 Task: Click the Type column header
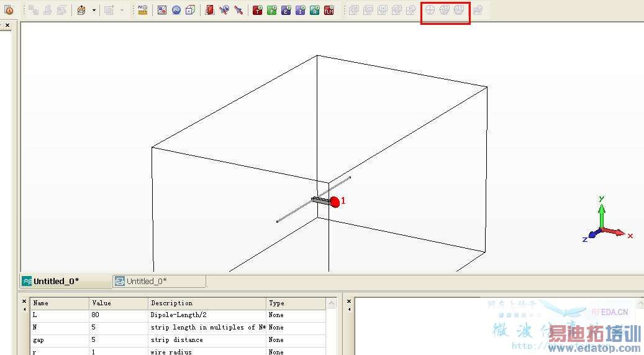pos(296,303)
